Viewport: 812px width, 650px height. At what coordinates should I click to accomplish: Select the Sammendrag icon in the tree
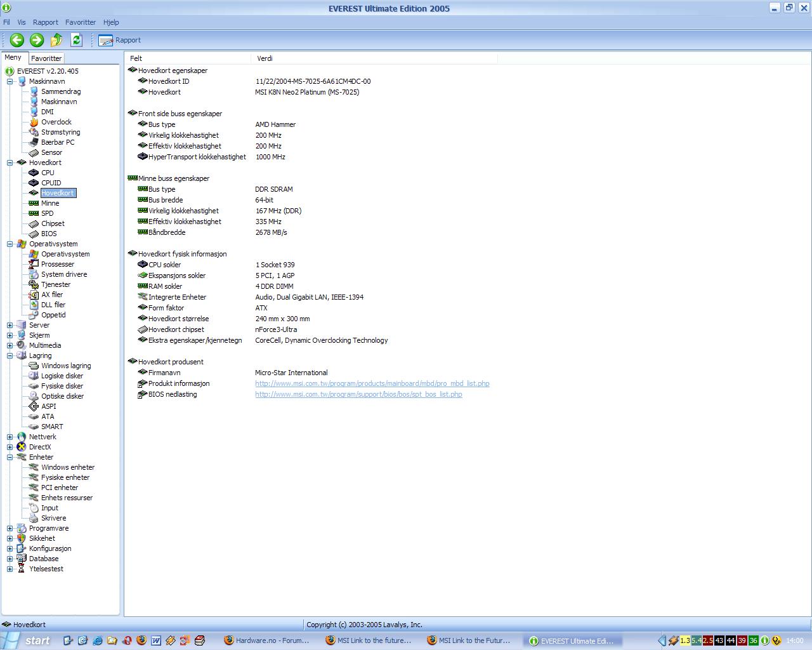click(34, 91)
